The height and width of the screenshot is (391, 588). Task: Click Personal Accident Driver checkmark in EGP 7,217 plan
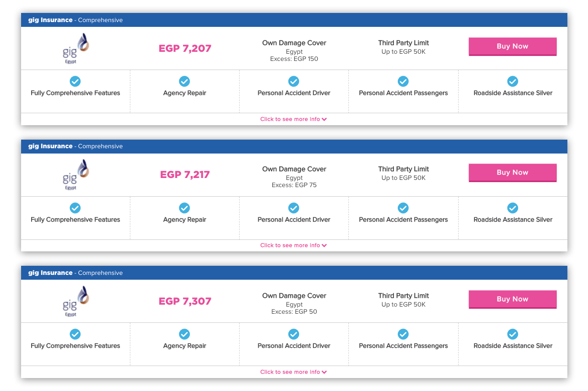[x=294, y=208]
